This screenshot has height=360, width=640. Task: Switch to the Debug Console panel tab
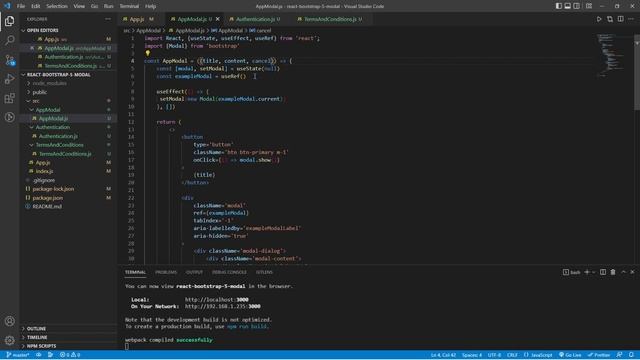229,272
